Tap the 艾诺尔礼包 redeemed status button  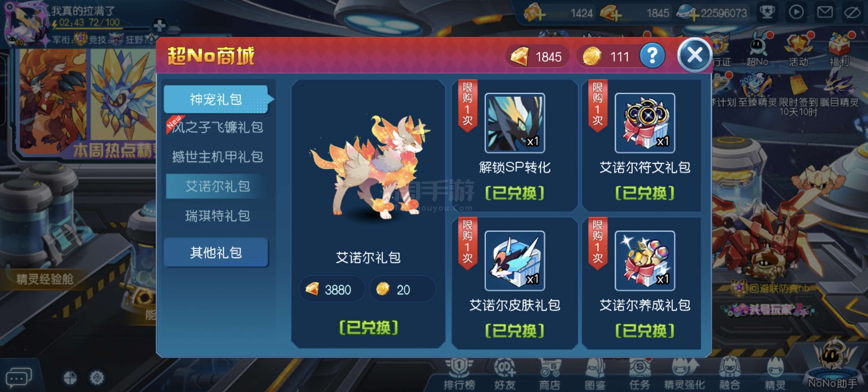[368, 327]
